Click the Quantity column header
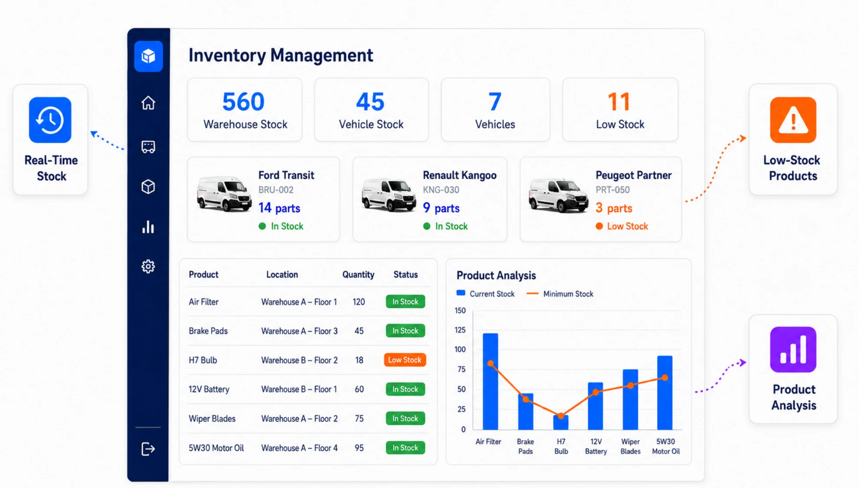Viewport: 868px width, 488px height. tap(358, 275)
